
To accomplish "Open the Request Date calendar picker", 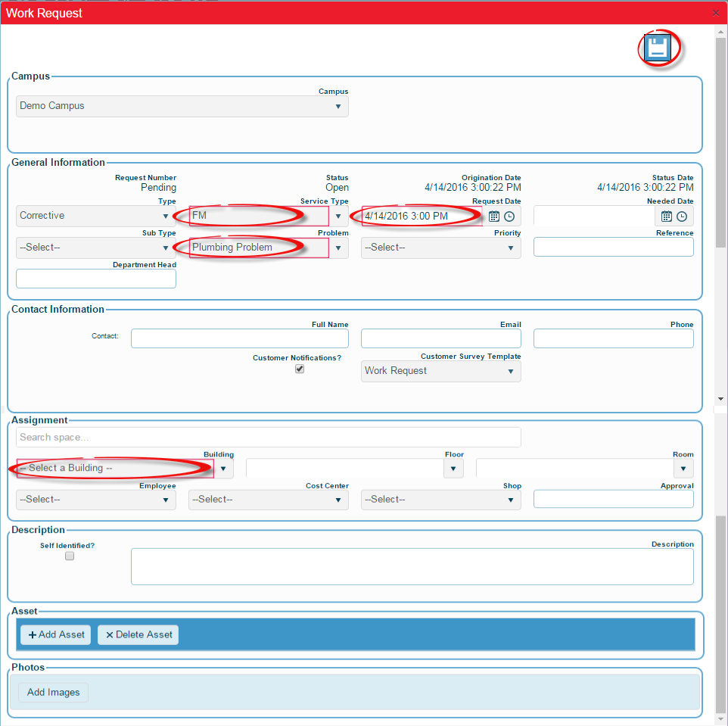I will point(494,216).
